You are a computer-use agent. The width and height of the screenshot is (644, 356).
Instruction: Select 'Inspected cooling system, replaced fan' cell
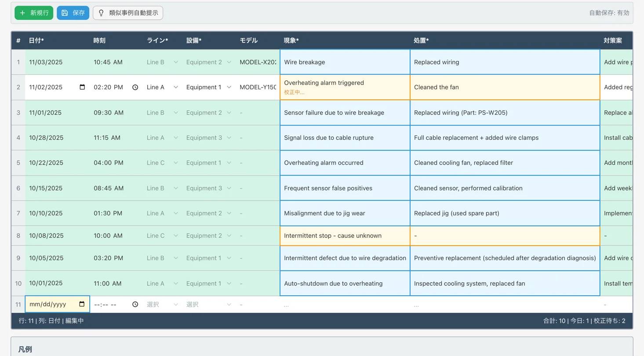[505, 283]
